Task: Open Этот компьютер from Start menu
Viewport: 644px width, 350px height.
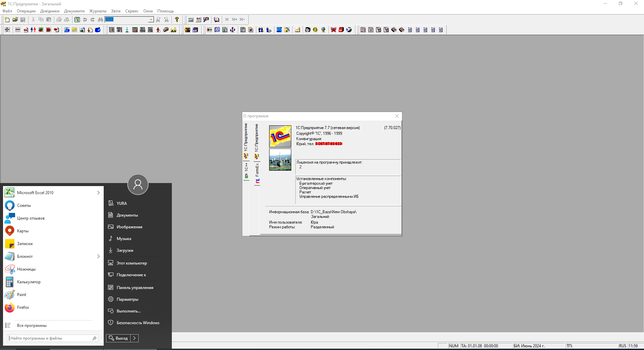Action: pos(132,263)
